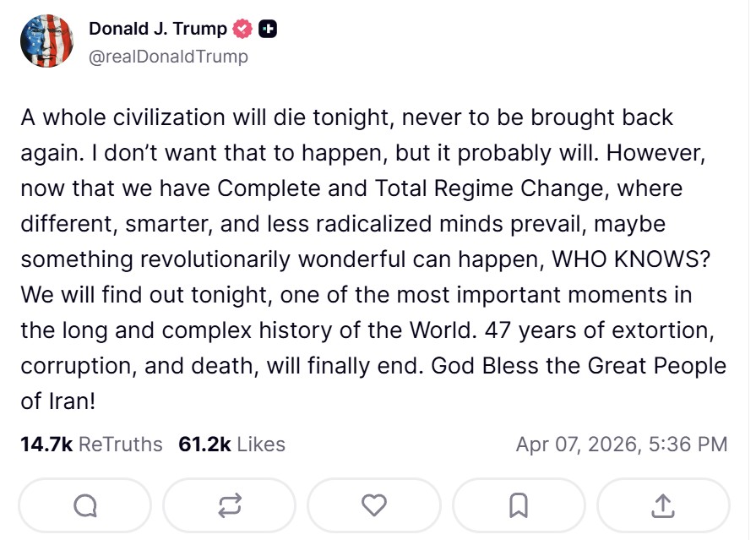Click the red verified badge

tap(242, 29)
